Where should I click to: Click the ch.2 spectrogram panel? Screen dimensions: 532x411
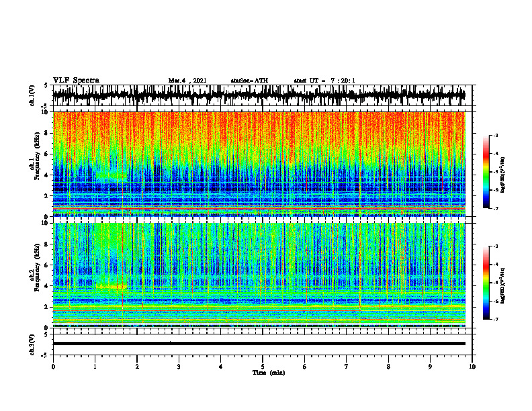pos(259,275)
